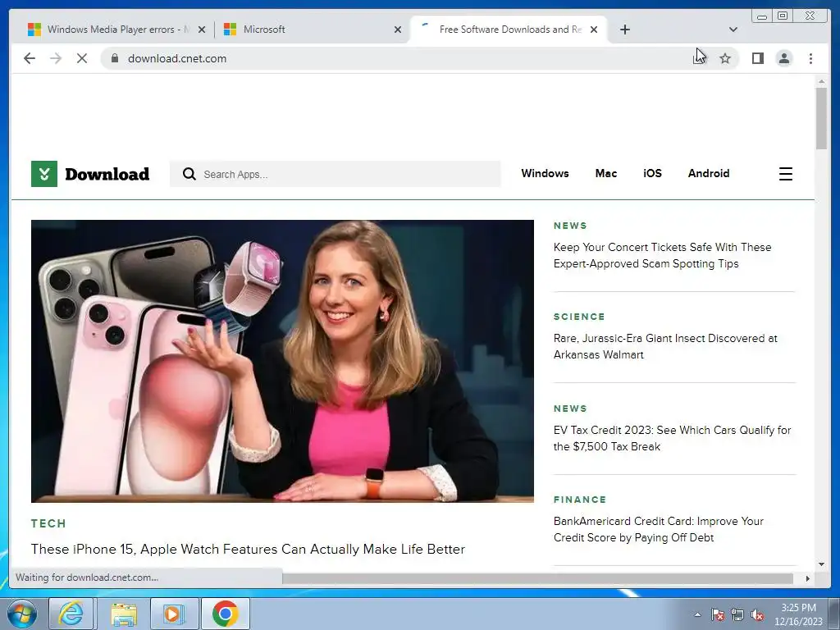Viewport: 840px width, 630px height.
Task: Open the Jurassic-Era Giant Insect article
Action: 665,347
